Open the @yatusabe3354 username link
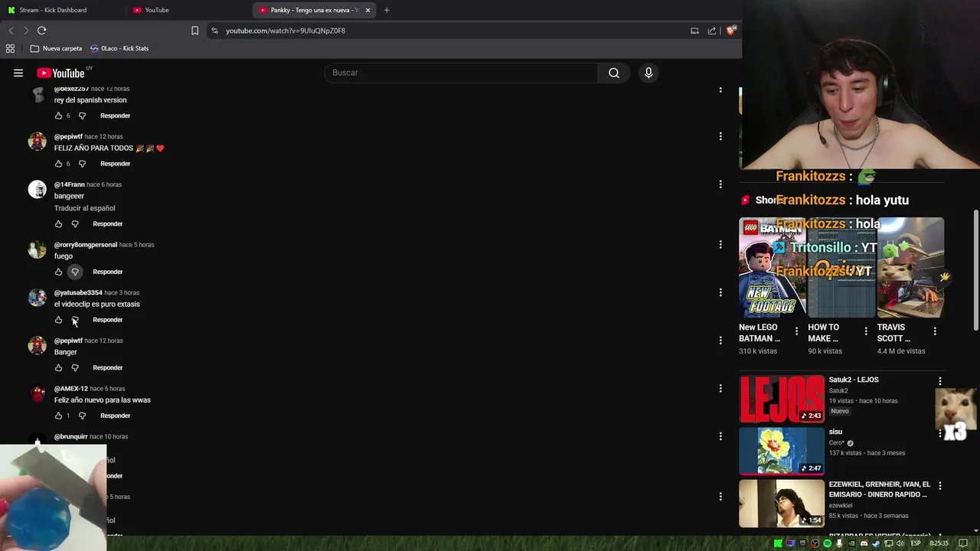 [x=78, y=292]
